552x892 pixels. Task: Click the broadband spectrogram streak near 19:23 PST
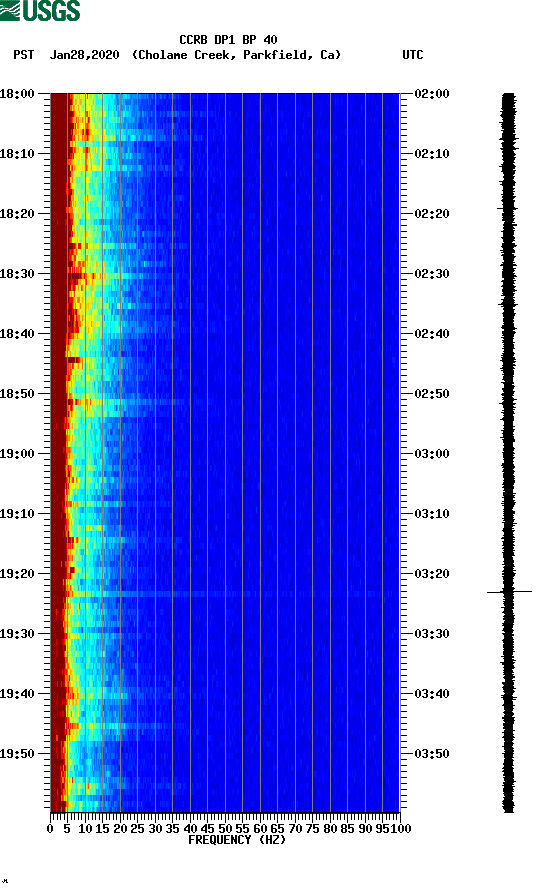click(225, 594)
